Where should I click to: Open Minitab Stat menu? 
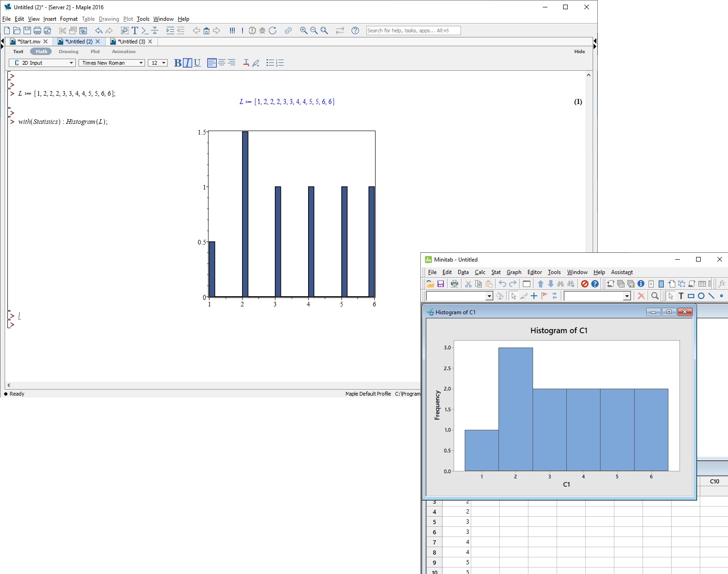[496, 272]
